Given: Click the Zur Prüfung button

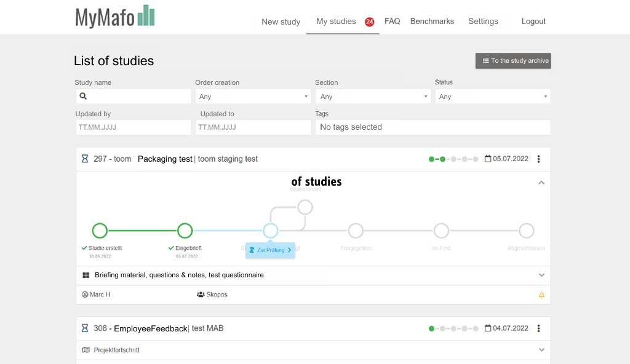Looking at the screenshot, I should point(271,250).
